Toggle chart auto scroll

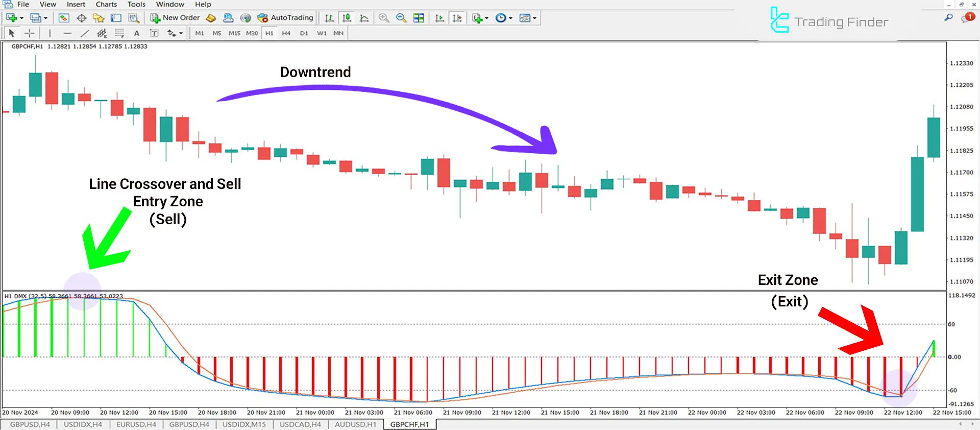[439, 18]
